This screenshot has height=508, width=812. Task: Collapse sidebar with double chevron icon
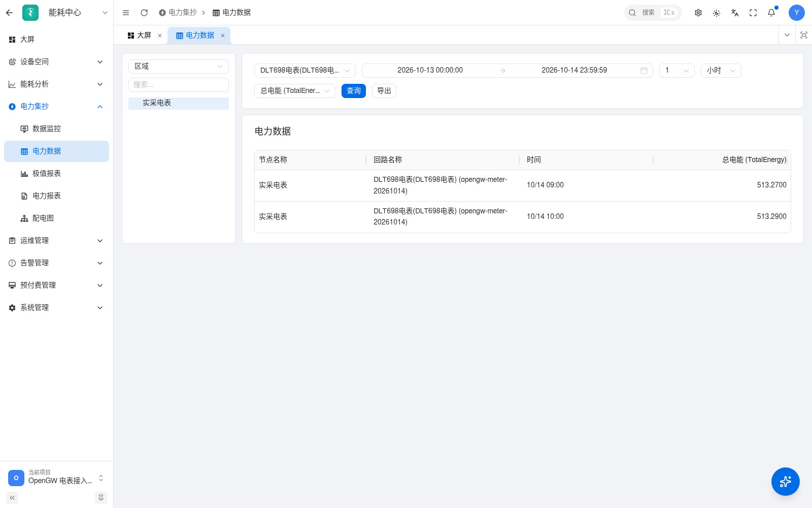[x=12, y=498]
